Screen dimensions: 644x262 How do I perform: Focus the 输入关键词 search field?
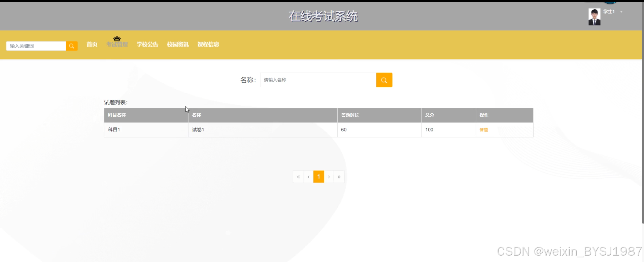[36, 46]
